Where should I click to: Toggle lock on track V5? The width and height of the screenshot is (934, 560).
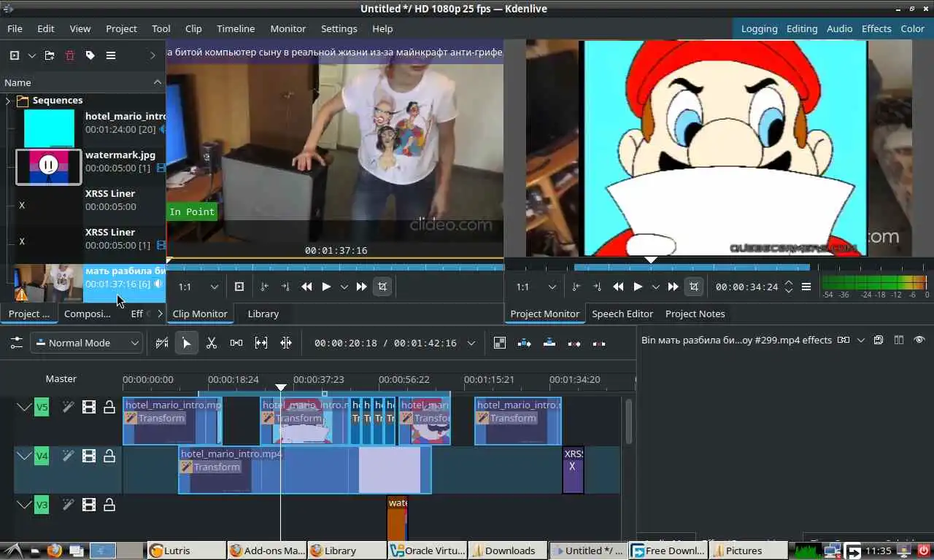[x=109, y=407]
